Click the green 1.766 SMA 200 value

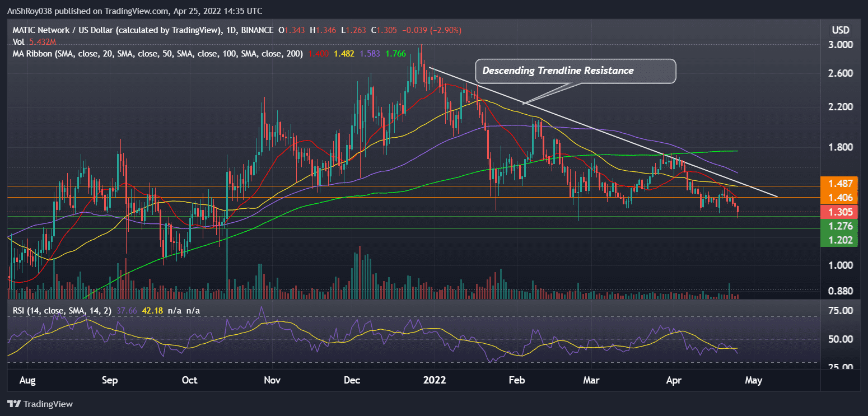pyautogui.click(x=396, y=54)
